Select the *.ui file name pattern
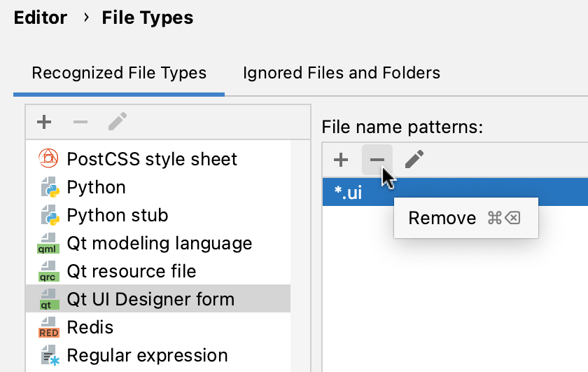This screenshot has width=588, height=372. 349,193
